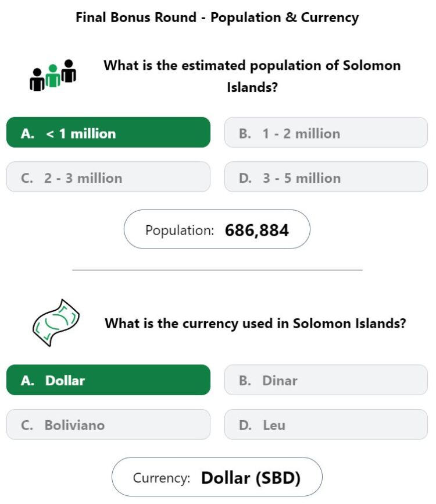
Task: Click the green person in people icon
Action: coord(53,76)
